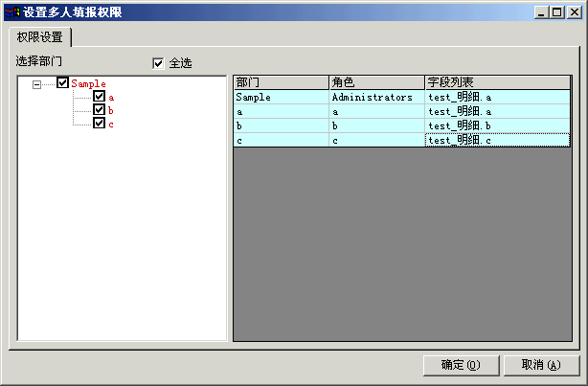Select the test_明细.c field cell
This screenshot has height=386, width=588.
pos(498,140)
